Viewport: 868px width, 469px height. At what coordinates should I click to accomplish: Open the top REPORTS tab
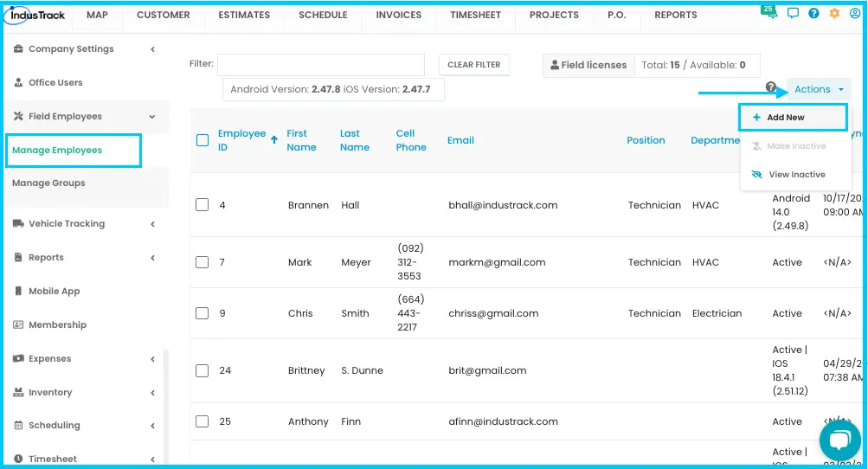[x=675, y=15]
